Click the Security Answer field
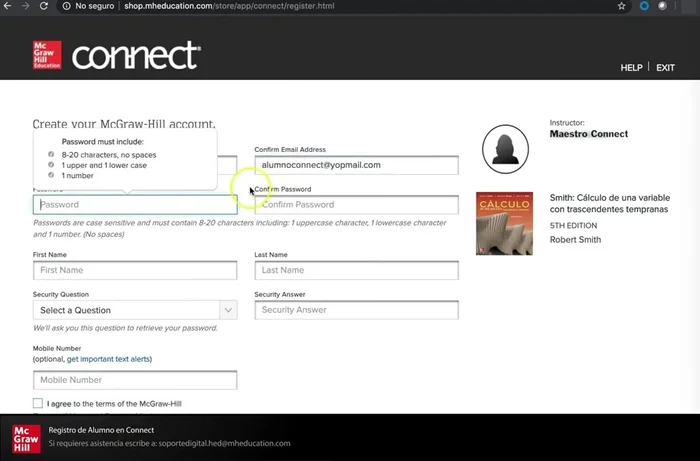Viewport: 700px width, 461px height. click(356, 310)
